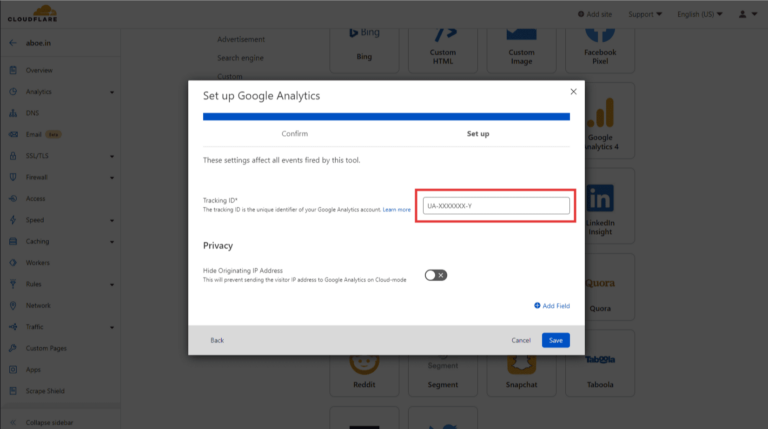Viewport: 768px width, 429px height.
Task: Click the blue setup progress bar
Action: click(386, 117)
